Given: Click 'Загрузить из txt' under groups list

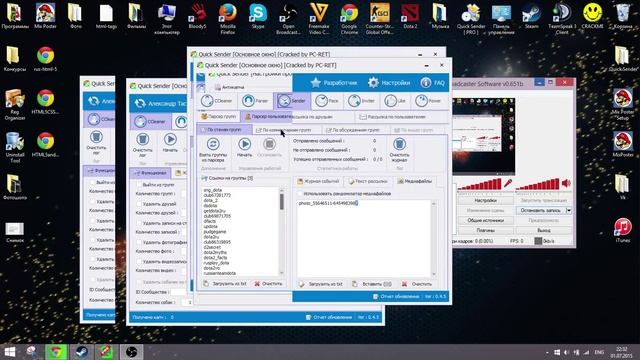Looking at the screenshot, I should pos(224,283).
